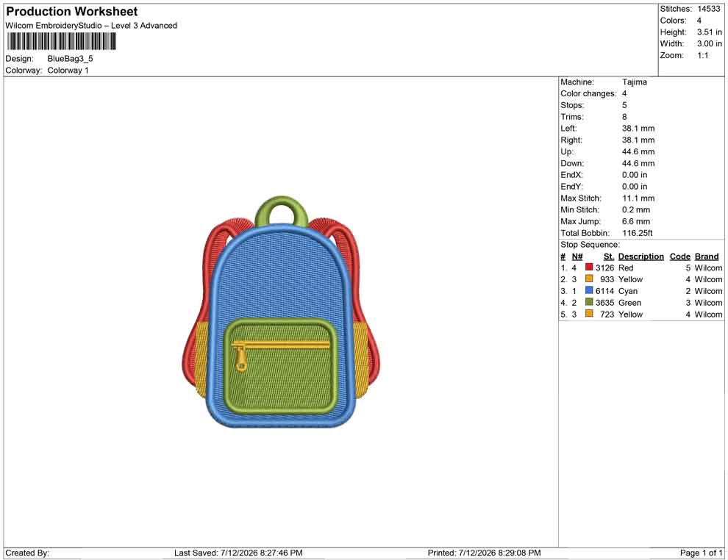Viewport: 728px width, 560px height.
Task: Click the red color swatch in stop sequence
Action: click(x=589, y=268)
